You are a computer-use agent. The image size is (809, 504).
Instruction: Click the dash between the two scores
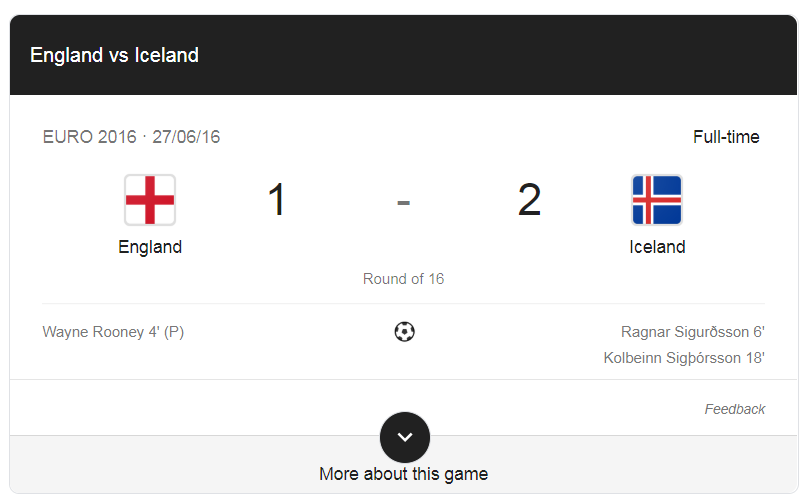(403, 201)
